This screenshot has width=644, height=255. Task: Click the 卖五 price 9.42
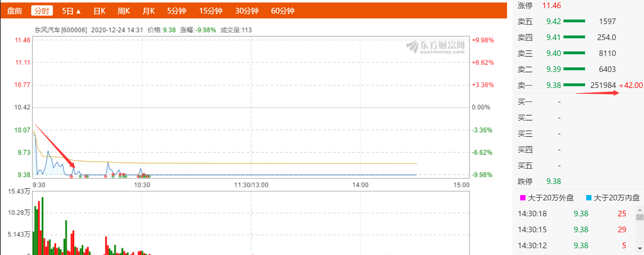[554, 21]
